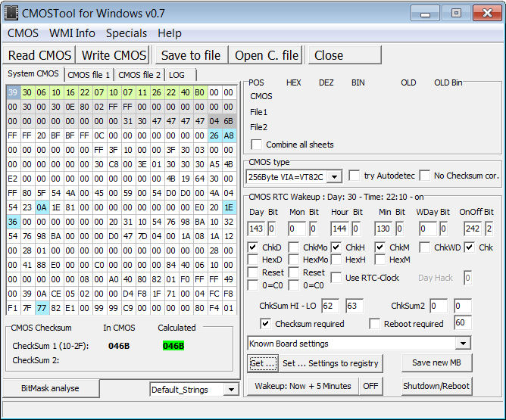
Task: Open the Specials menu
Action: 126,33
